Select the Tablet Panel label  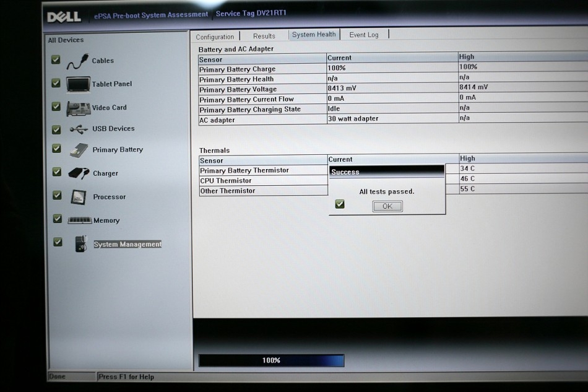112,84
